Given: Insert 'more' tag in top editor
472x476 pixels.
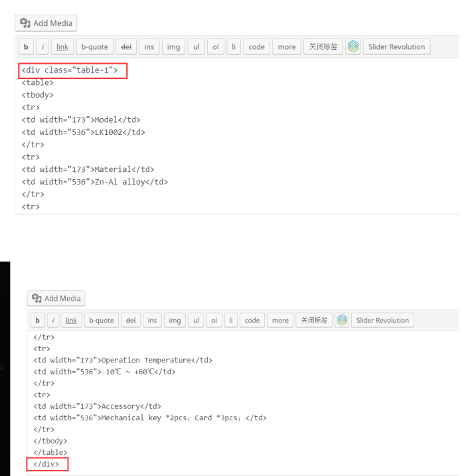Looking at the screenshot, I should point(287,47).
